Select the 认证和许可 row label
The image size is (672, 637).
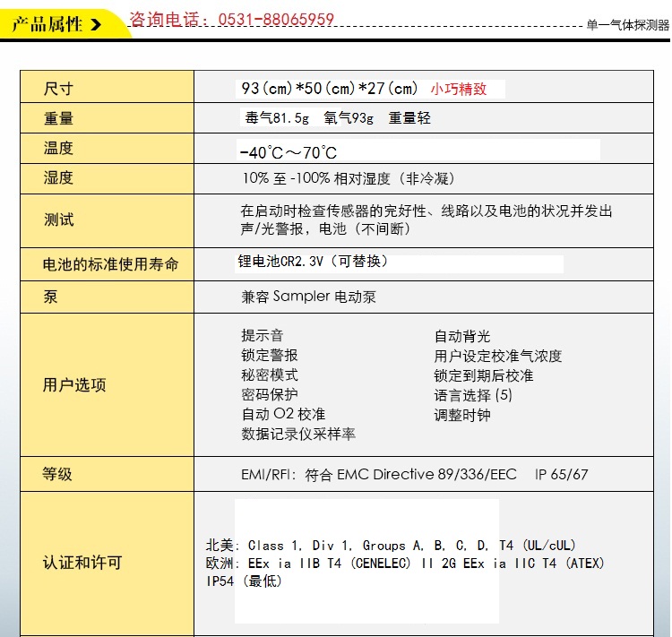coord(82,563)
